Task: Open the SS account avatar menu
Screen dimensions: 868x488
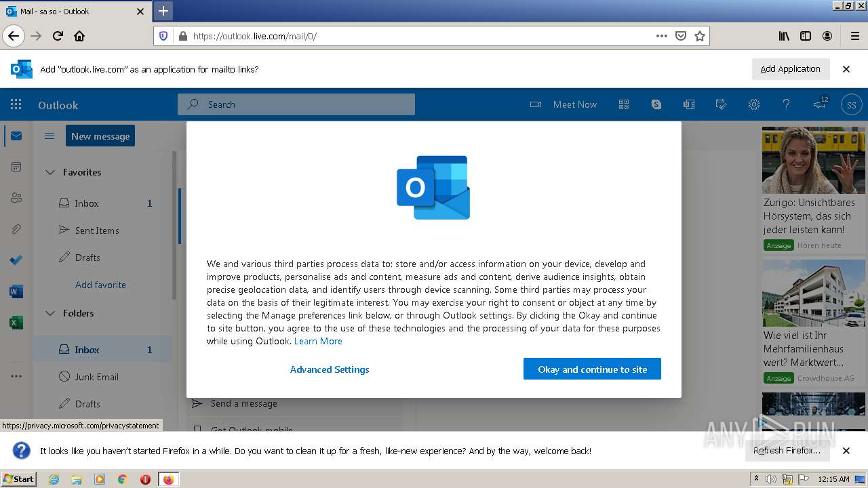Action: tap(852, 105)
